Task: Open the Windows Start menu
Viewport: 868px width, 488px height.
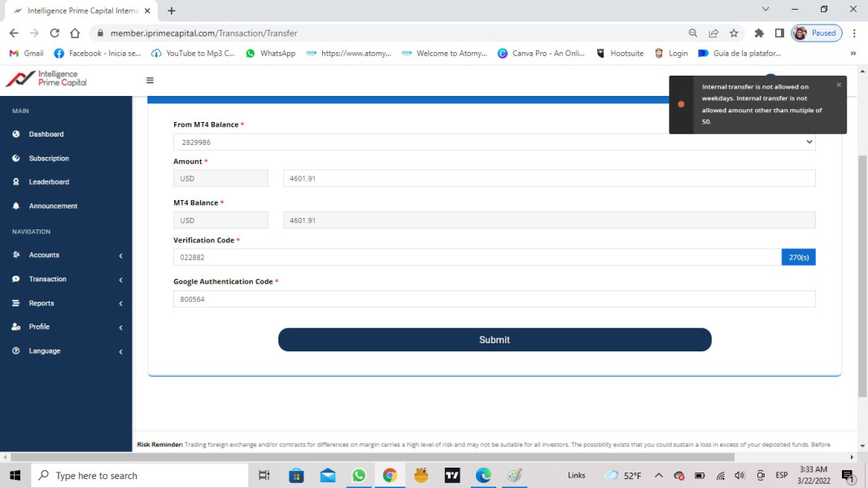Action: point(15,475)
